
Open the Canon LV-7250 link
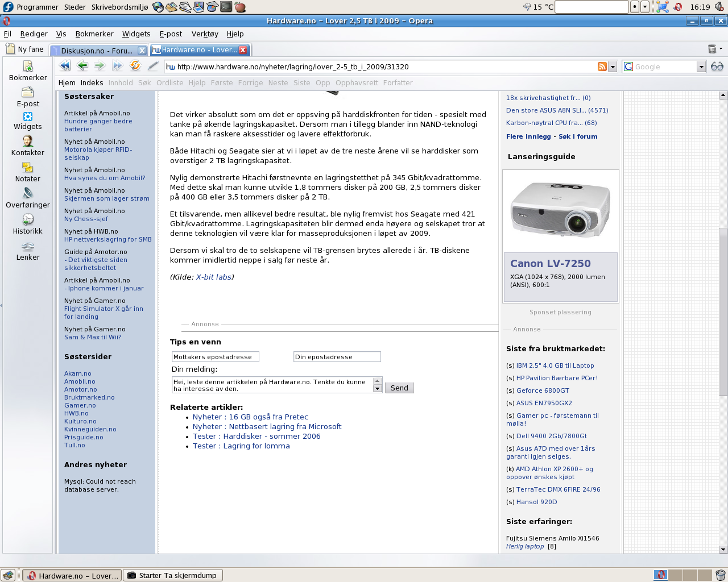pyautogui.click(x=550, y=263)
